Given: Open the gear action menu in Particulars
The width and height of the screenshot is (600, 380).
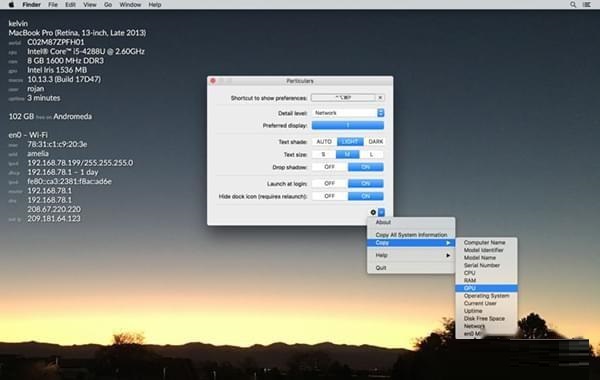Looking at the screenshot, I should pyautogui.click(x=373, y=212).
